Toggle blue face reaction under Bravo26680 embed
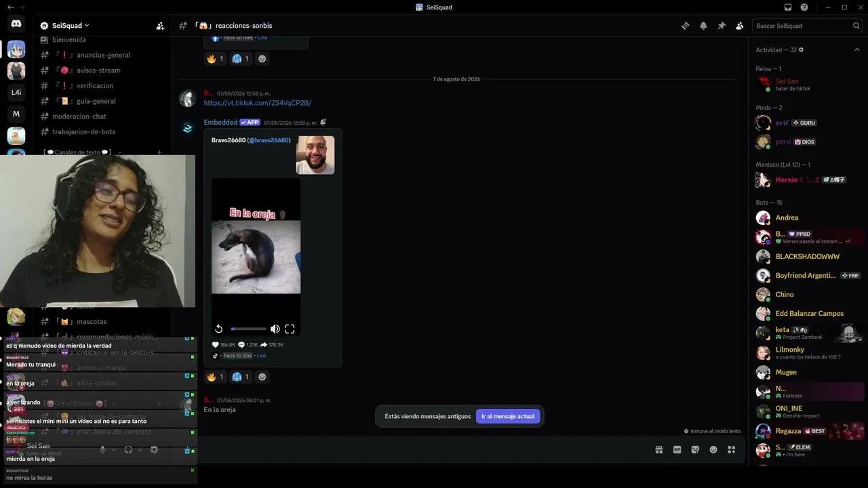 pyautogui.click(x=240, y=377)
